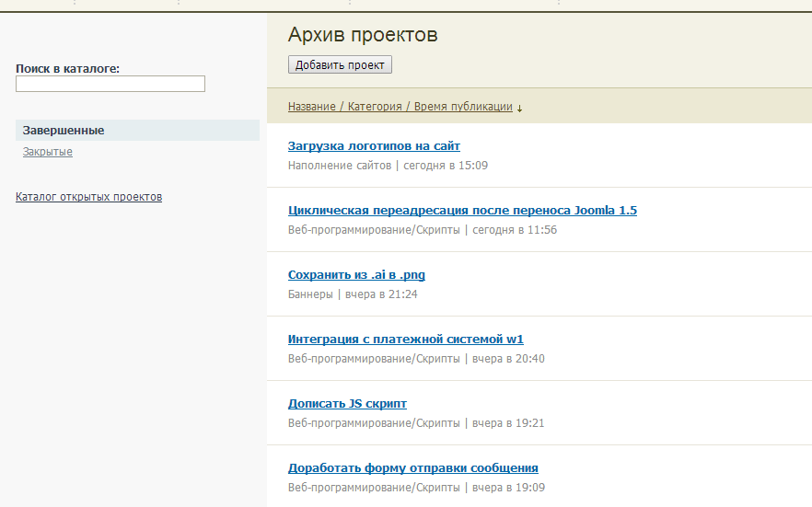Sort by Время публикации
Image resolution: width=812 pixels, height=507 pixels.
pyautogui.click(x=463, y=107)
